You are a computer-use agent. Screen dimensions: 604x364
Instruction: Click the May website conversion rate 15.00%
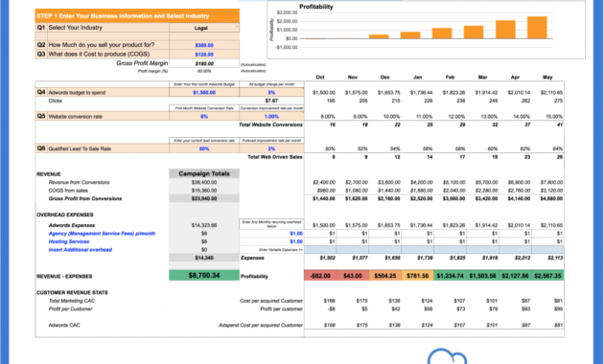554,116
